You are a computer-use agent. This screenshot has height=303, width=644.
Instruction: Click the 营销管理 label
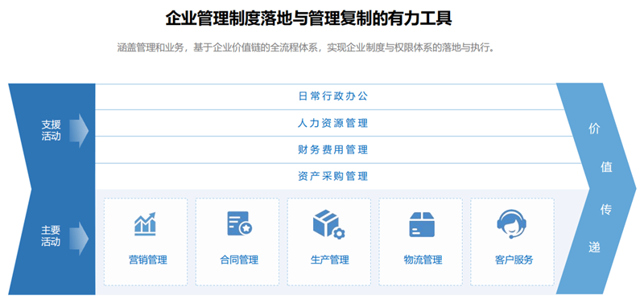(x=148, y=260)
